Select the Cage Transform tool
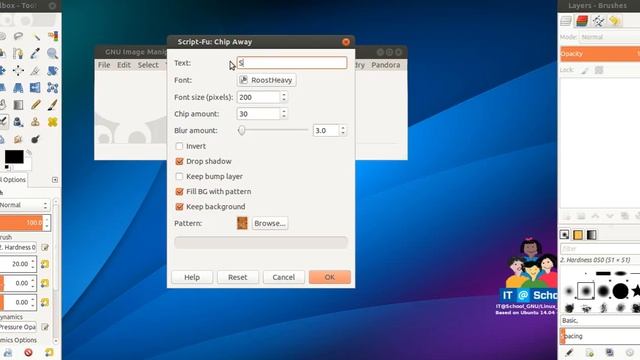Image resolution: width=640 pixels, height=360 pixels. (53, 88)
